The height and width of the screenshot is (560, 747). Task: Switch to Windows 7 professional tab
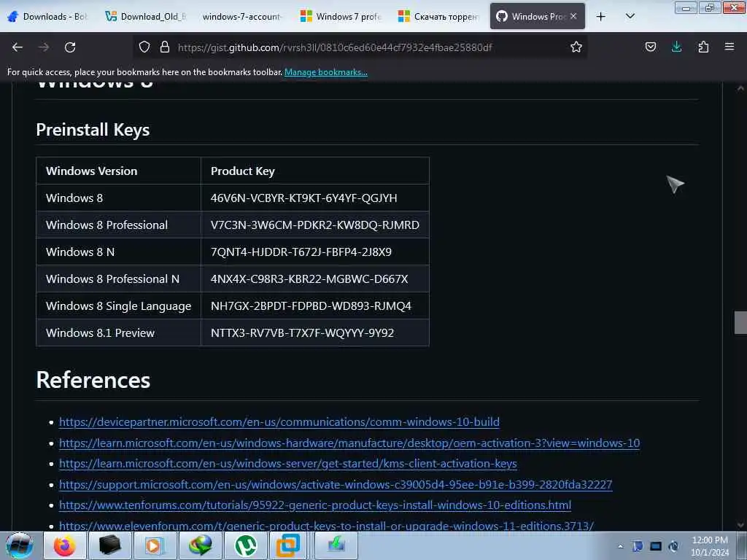point(341,17)
